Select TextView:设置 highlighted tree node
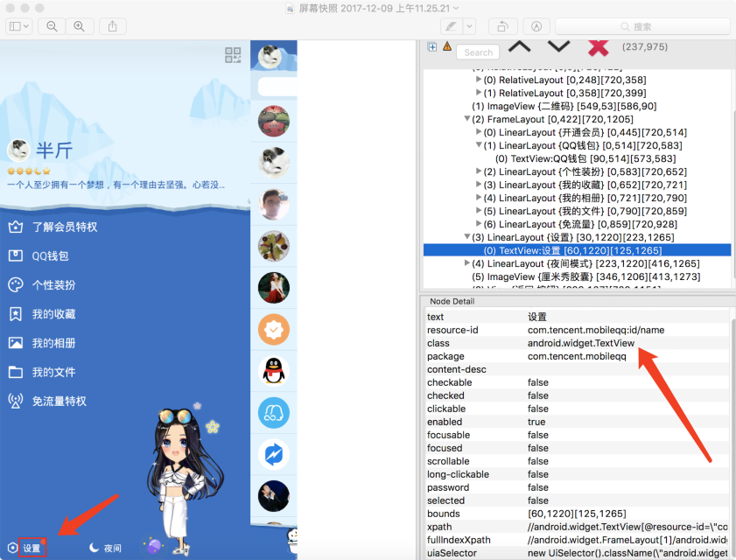The image size is (736, 560). pos(577,250)
